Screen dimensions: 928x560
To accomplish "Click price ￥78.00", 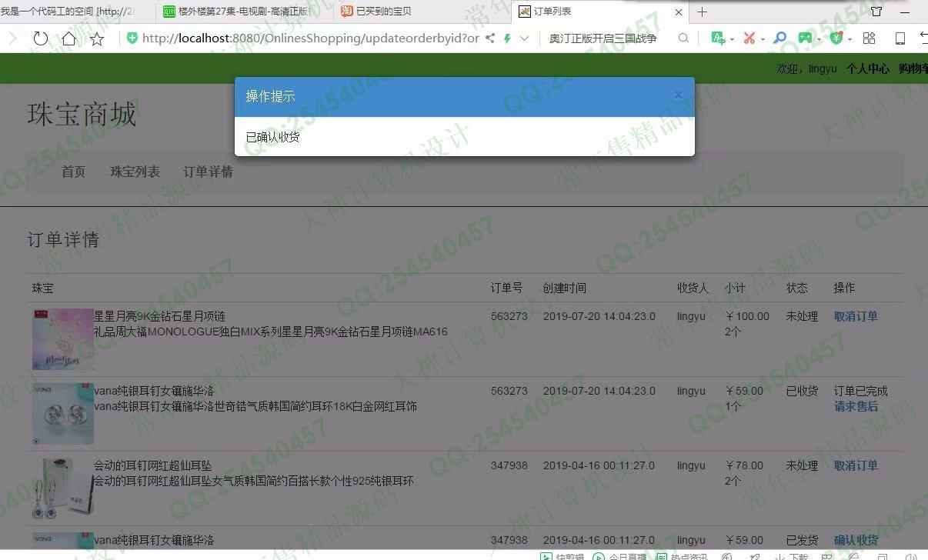I will (x=743, y=465).
